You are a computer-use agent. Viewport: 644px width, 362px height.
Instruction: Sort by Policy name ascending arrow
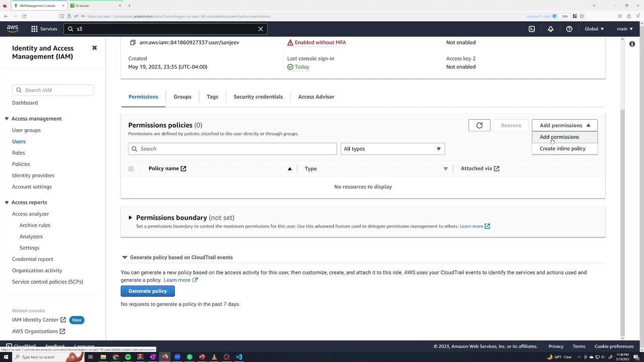290,169
